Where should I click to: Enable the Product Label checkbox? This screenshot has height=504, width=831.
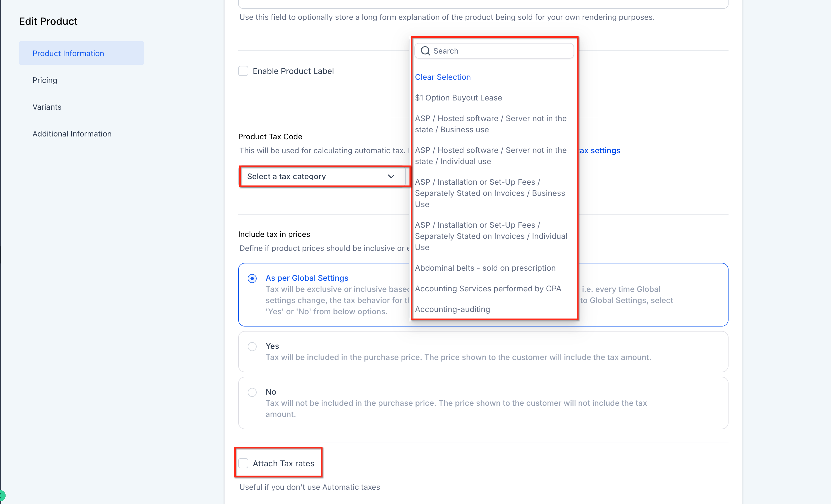(x=243, y=71)
